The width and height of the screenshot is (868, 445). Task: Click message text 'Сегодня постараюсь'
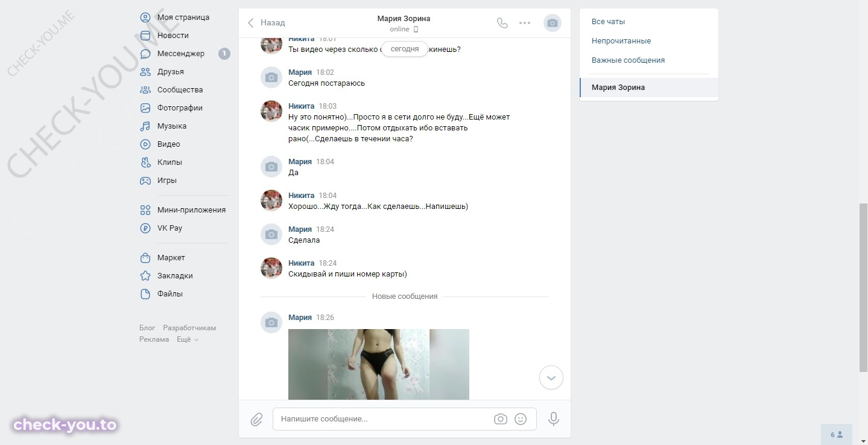(326, 83)
